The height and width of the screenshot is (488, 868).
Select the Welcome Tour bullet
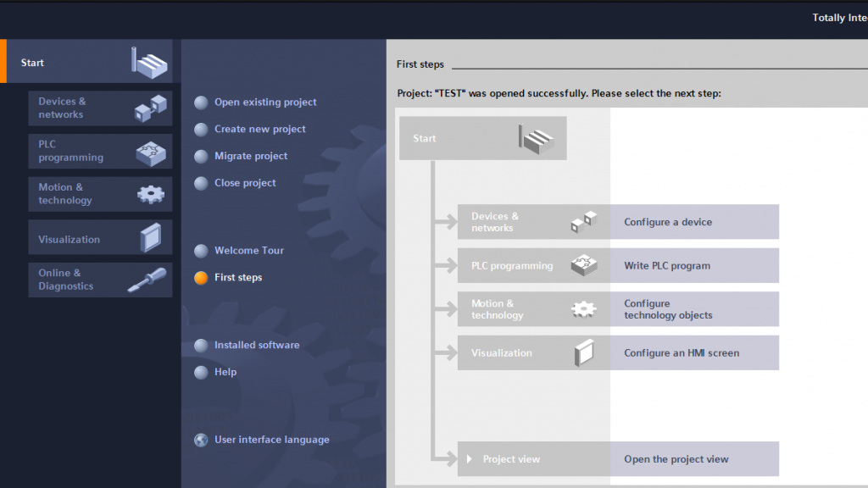[201, 251]
